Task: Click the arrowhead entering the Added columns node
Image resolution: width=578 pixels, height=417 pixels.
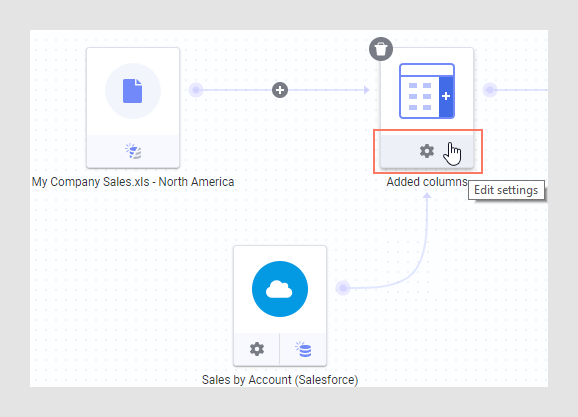Action: click(366, 90)
